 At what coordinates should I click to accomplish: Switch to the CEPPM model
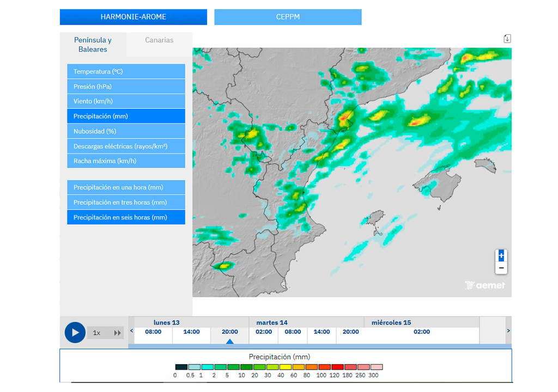pos(288,17)
